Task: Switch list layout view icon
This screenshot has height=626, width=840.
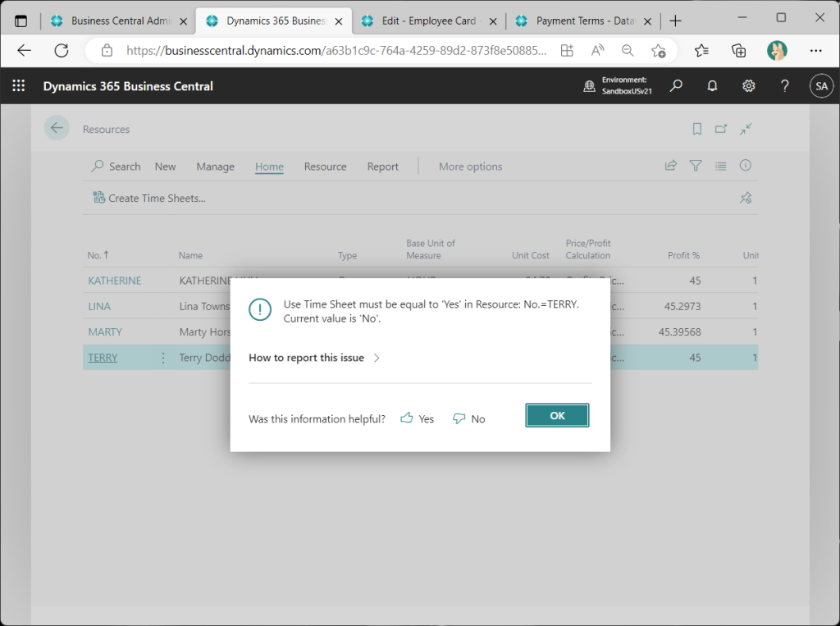Action: click(721, 166)
